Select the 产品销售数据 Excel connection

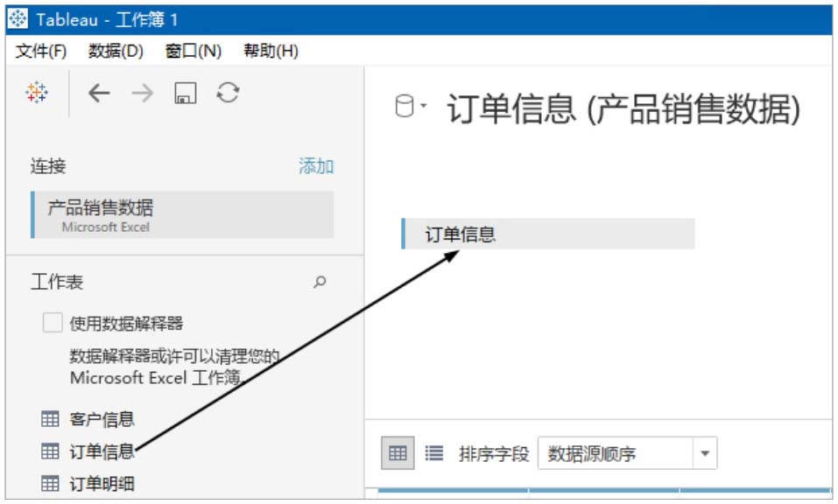pyautogui.click(x=182, y=214)
